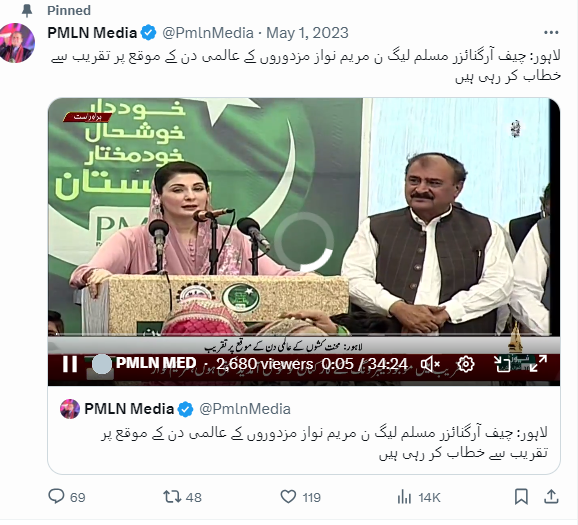Open PMLN Media profile avatar at top

(x=17, y=43)
